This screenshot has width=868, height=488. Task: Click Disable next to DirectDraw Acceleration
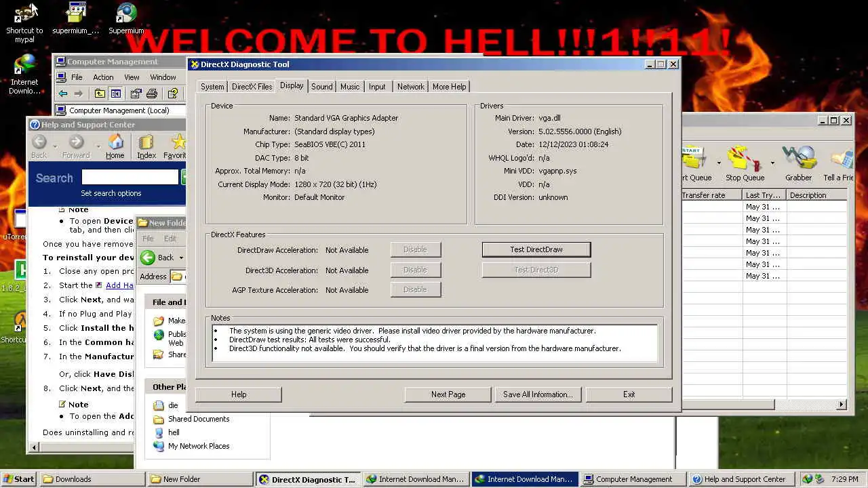click(x=415, y=249)
